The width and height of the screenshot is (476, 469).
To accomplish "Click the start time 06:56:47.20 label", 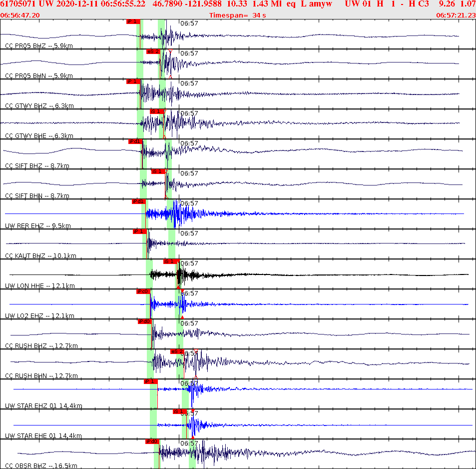I will pyautogui.click(x=21, y=15).
